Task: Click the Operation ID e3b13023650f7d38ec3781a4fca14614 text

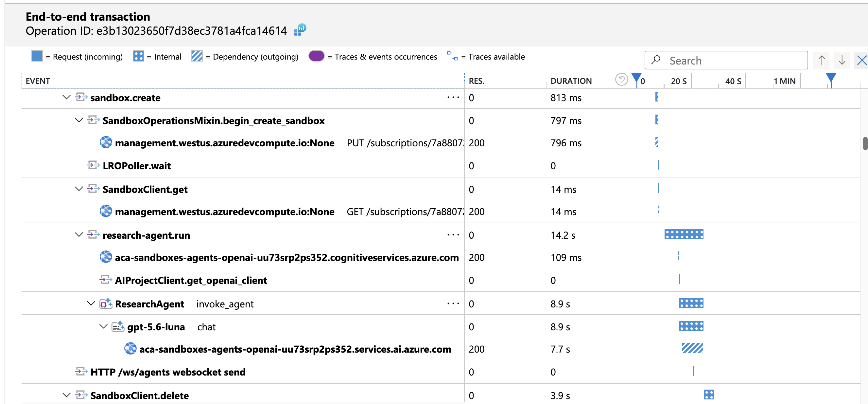Action: tap(156, 31)
